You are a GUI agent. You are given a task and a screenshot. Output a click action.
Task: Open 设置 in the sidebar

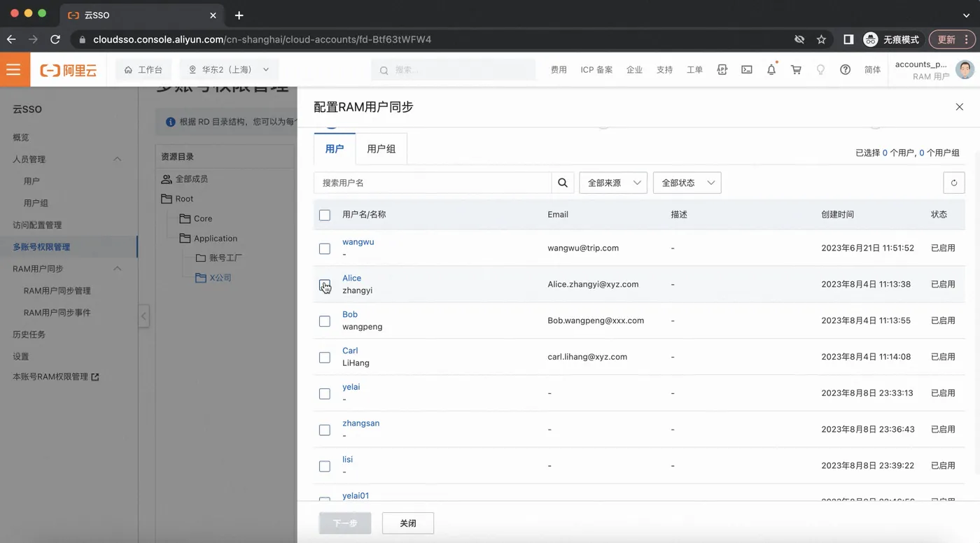(21, 356)
